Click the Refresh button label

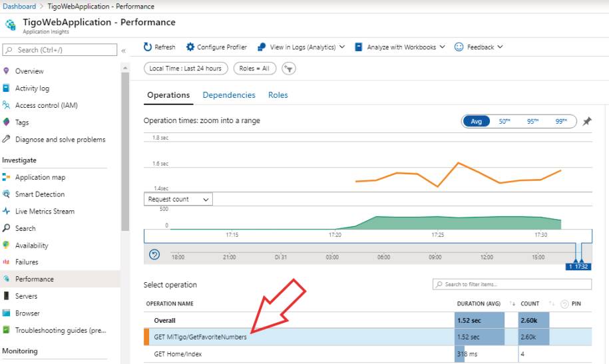[164, 47]
